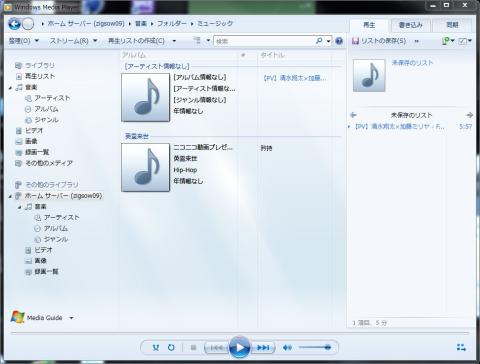Select the [PV] item in 未保存のリスト
The height and width of the screenshot is (364, 480).
[399, 127]
